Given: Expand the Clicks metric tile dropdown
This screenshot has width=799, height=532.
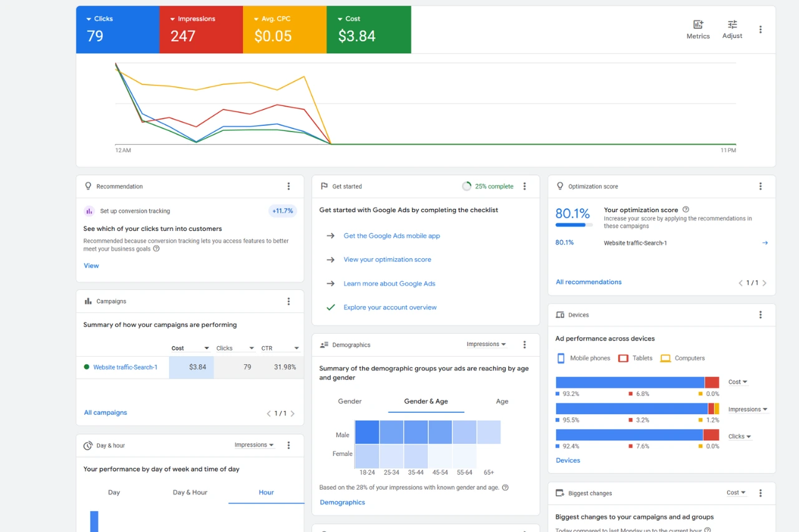Looking at the screenshot, I should click(x=89, y=19).
